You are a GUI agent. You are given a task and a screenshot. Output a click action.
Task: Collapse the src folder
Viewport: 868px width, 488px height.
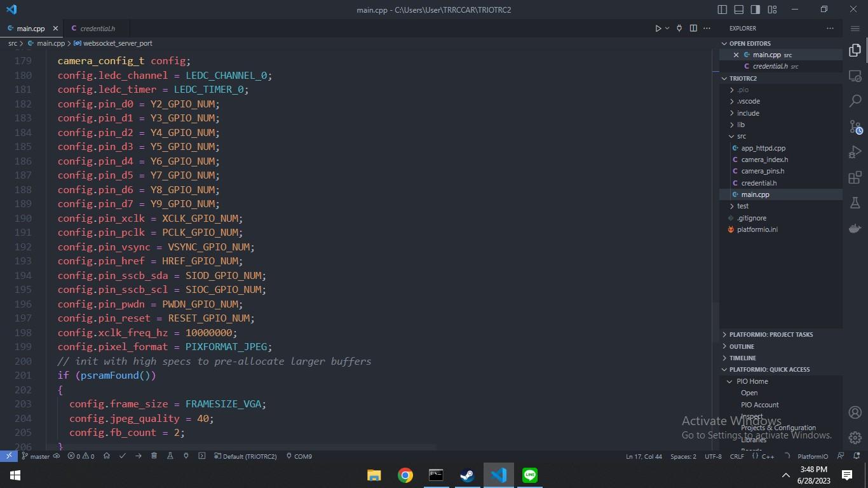coord(781,136)
